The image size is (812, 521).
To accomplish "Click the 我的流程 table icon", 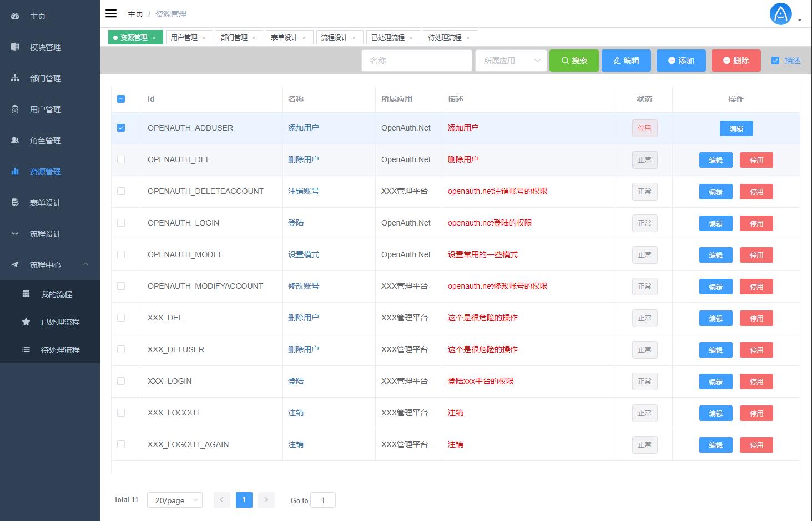I will (x=26, y=294).
